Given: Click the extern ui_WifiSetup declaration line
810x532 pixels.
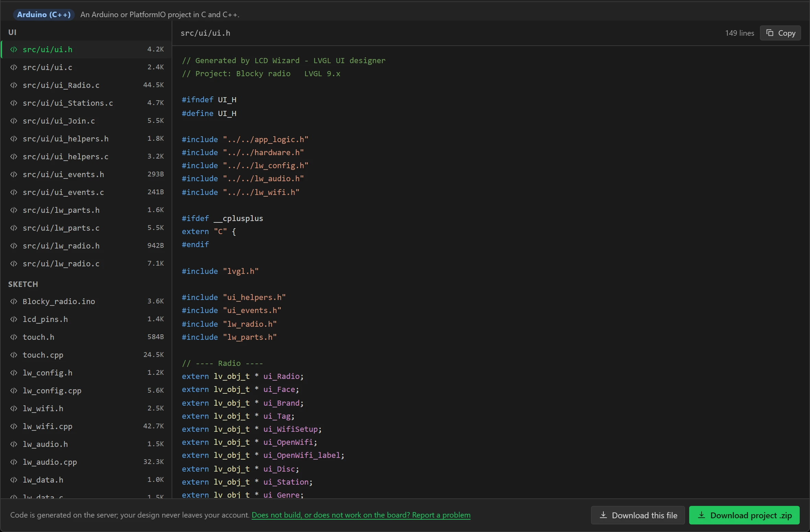Looking at the screenshot, I should coord(252,429).
